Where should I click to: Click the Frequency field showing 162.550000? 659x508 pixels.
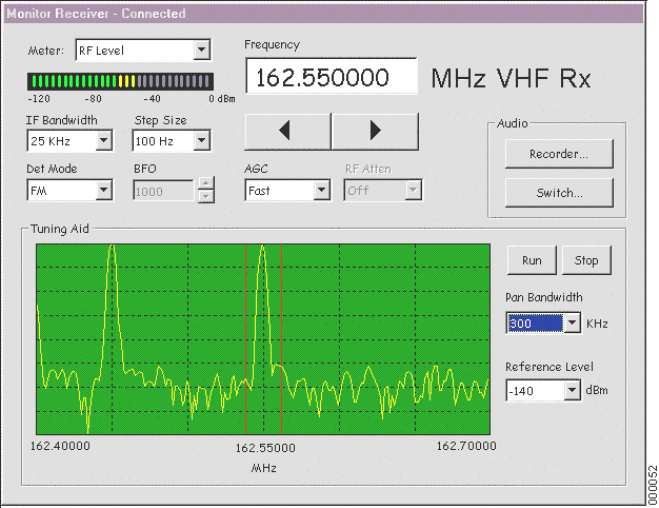click(x=331, y=76)
